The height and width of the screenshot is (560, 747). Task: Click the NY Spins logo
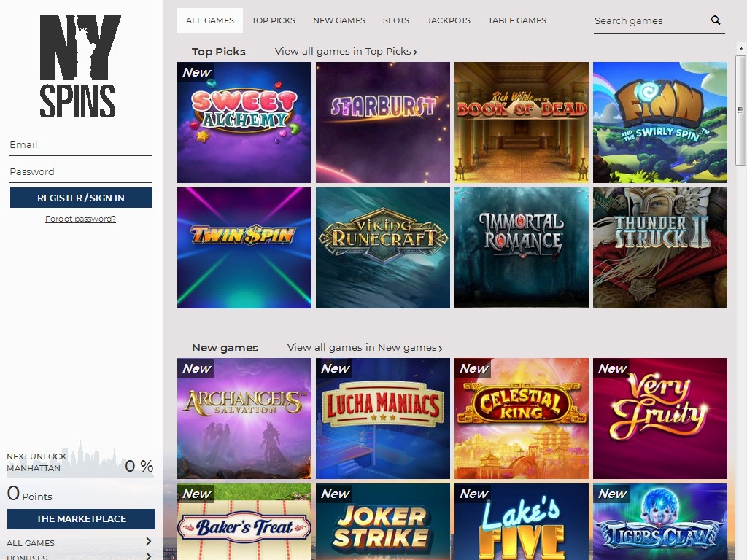[x=78, y=66]
